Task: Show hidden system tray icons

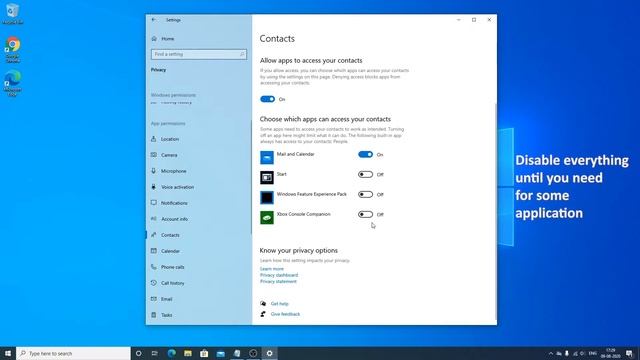Action: 551,353
